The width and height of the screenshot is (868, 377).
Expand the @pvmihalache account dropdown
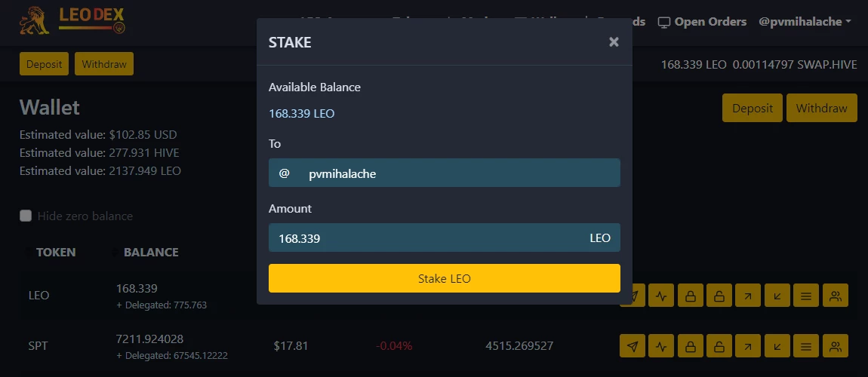click(805, 22)
